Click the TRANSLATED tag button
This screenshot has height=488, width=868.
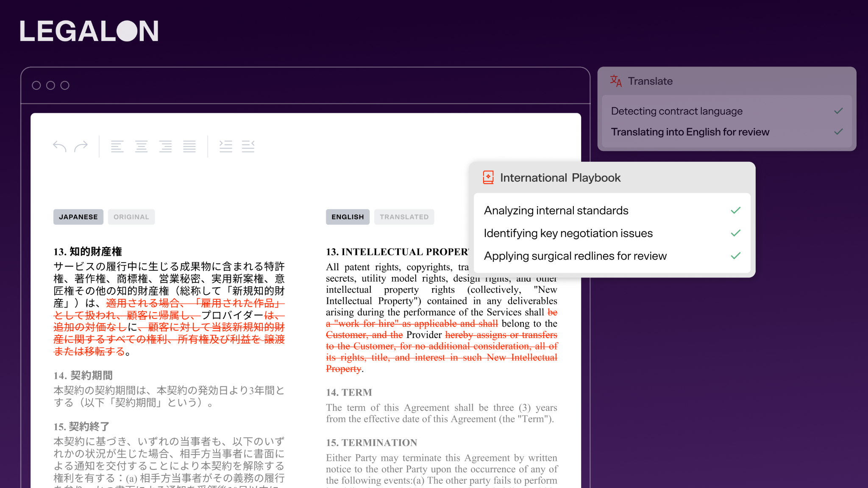pos(404,217)
